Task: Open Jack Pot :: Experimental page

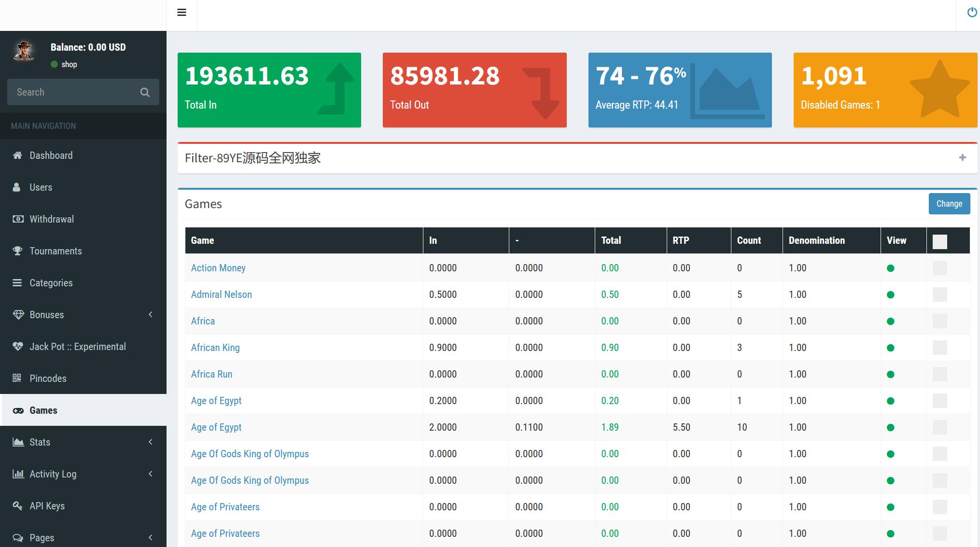Action: click(x=83, y=347)
